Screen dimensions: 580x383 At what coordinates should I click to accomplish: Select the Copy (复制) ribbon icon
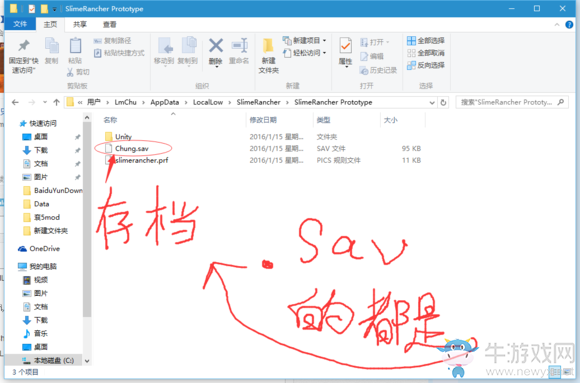[52, 51]
